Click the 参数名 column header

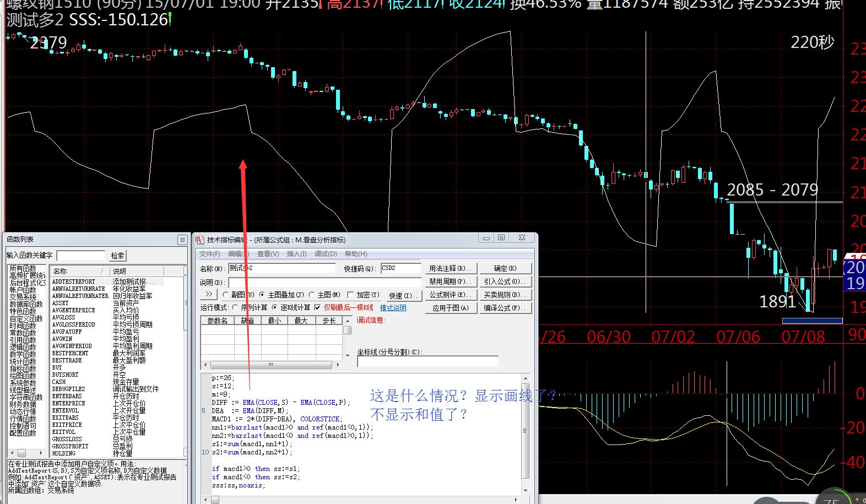tap(217, 321)
